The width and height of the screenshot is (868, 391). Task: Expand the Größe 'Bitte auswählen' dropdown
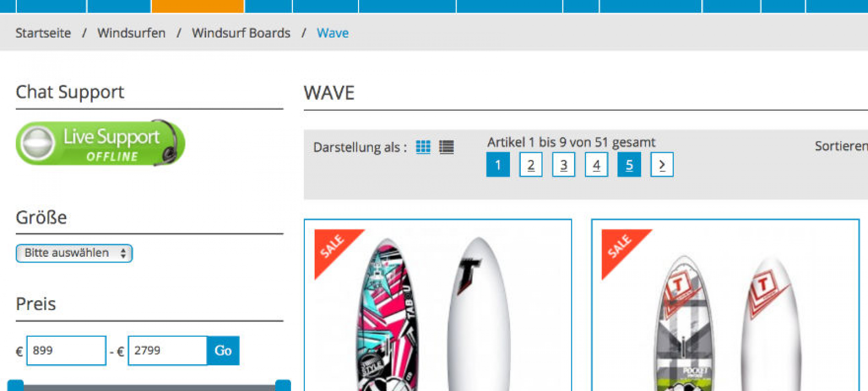pyautogui.click(x=74, y=253)
